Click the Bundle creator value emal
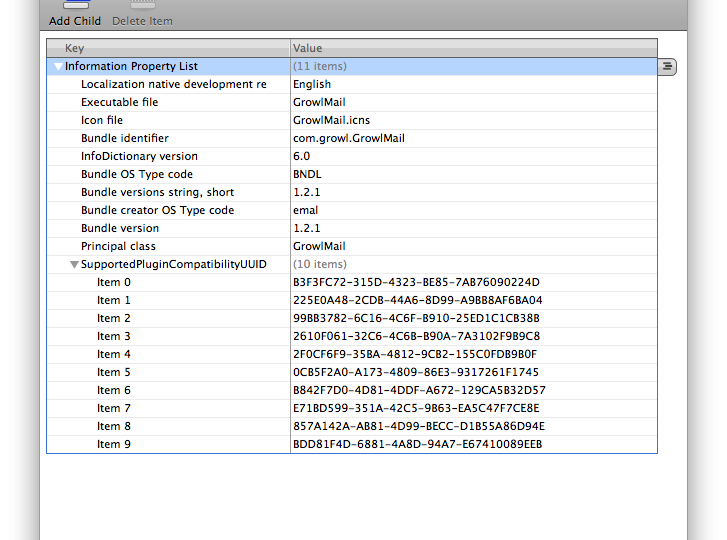Screen dimensions: 727x540 (306, 210)
